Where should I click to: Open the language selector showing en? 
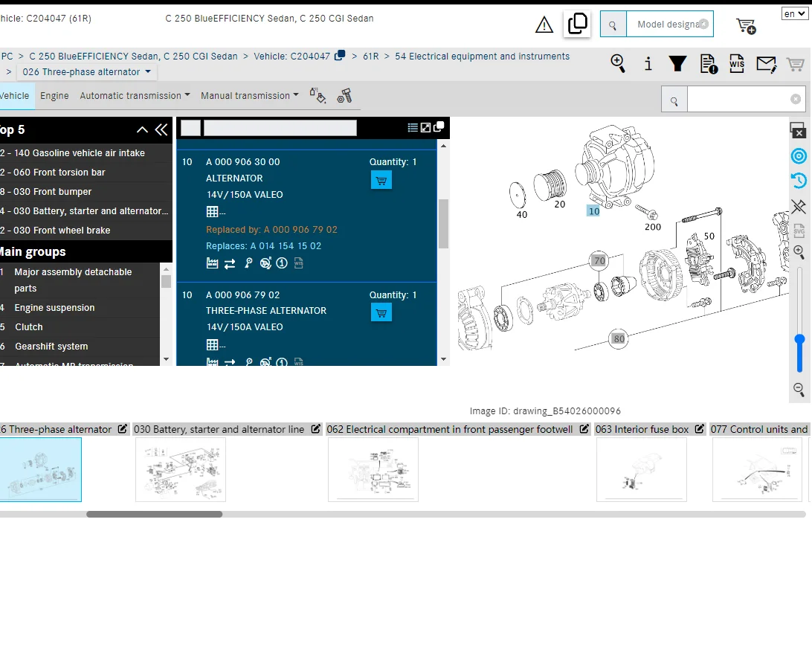[x=794, y=13]
